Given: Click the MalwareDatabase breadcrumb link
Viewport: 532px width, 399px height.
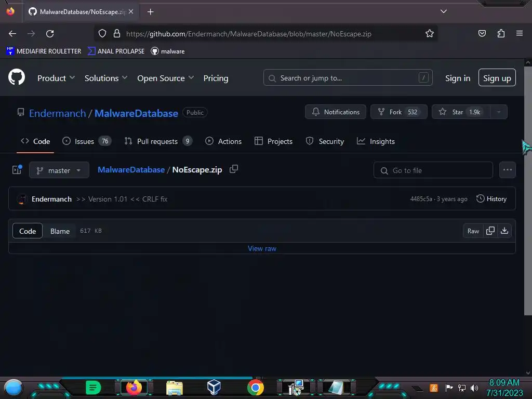Looking at the screenshot, I should pyautogui.click(x=131, y=170).
